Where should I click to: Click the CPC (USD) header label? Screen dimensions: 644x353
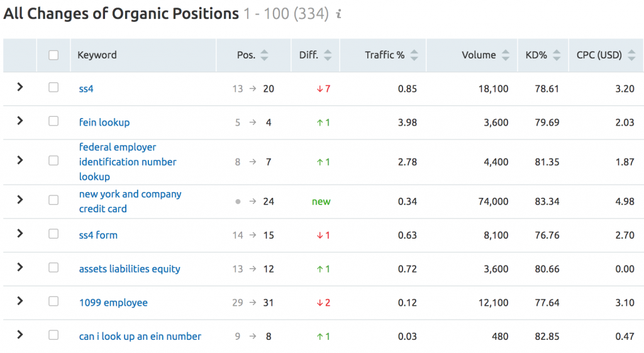click(x=599, y=55)
